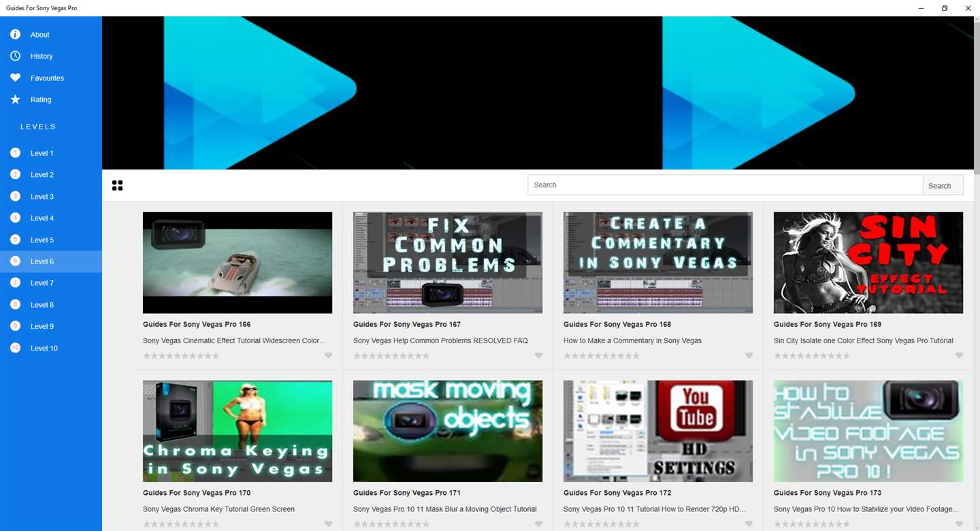Open the Fix Common Problems thumbnail
The width and height of the screenshot is (980, 531).
point(448,262)
